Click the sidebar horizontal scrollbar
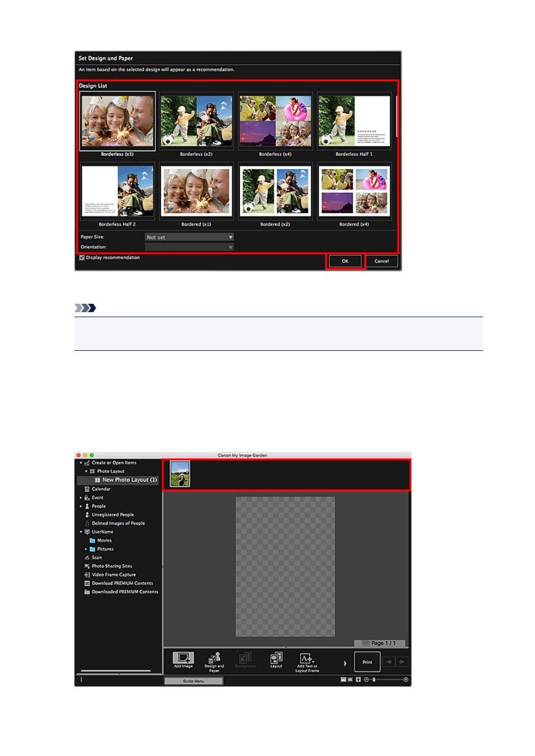The height and width of the screenshot is (756, 535). click(x=116, y=671)
